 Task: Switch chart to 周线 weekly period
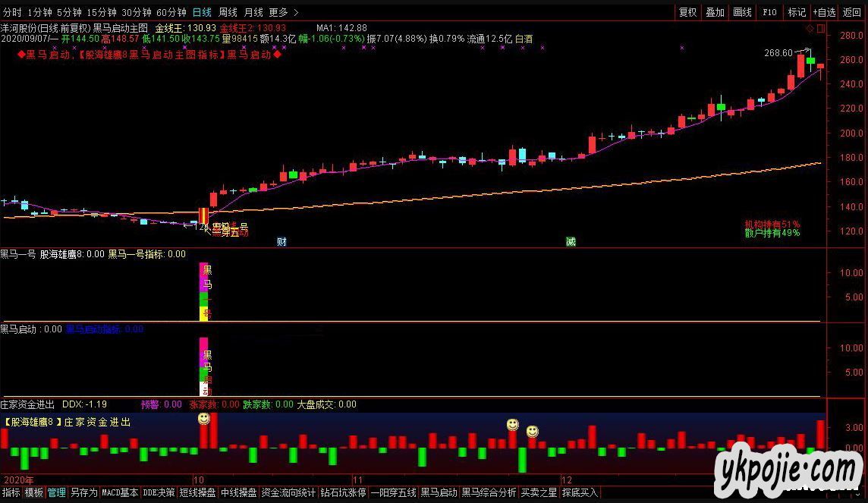coord(228,12)
